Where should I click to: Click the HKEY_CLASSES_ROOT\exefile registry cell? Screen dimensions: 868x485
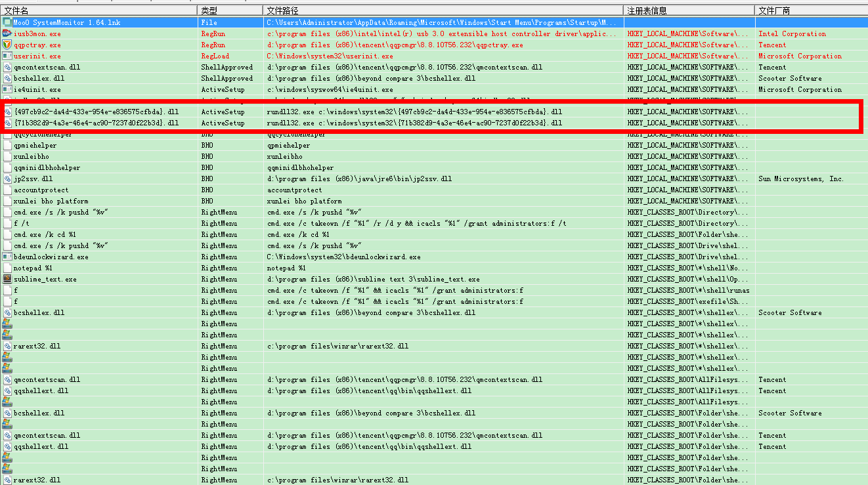click(688, 301)
